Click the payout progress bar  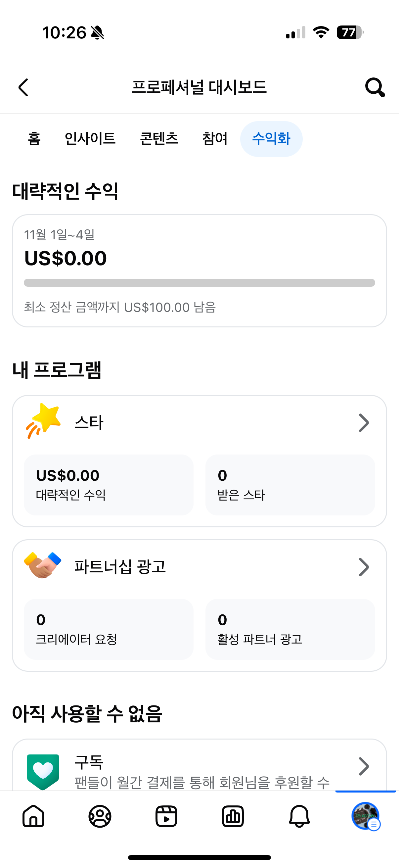(x=199, y=283)
